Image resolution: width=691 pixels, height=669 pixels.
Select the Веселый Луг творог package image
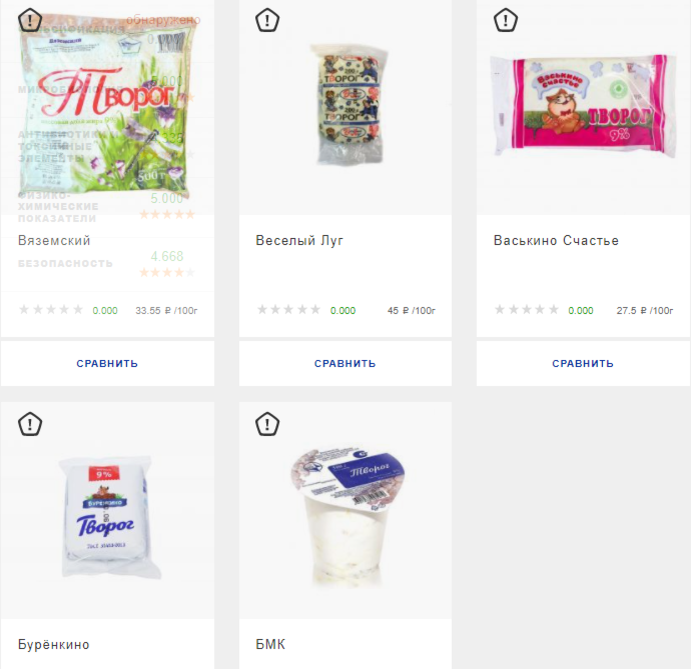pyautogui.click(x=350, y=105)
